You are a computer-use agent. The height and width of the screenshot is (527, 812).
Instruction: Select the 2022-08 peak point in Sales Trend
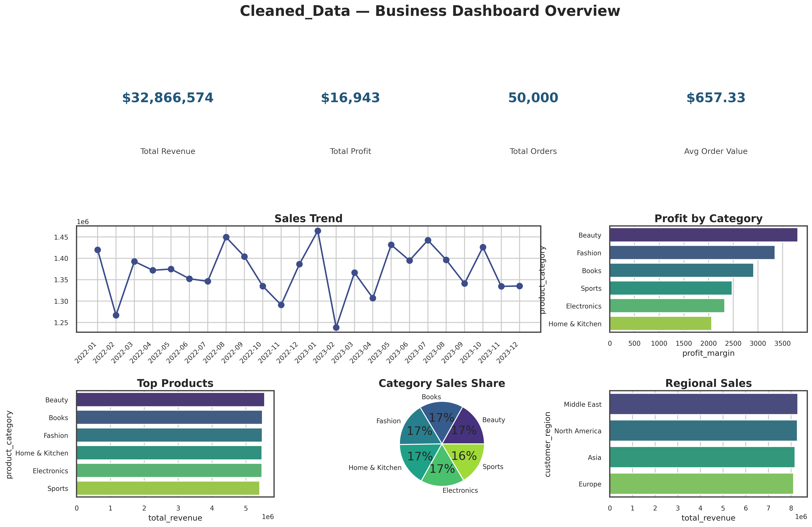tap(226, 237)
